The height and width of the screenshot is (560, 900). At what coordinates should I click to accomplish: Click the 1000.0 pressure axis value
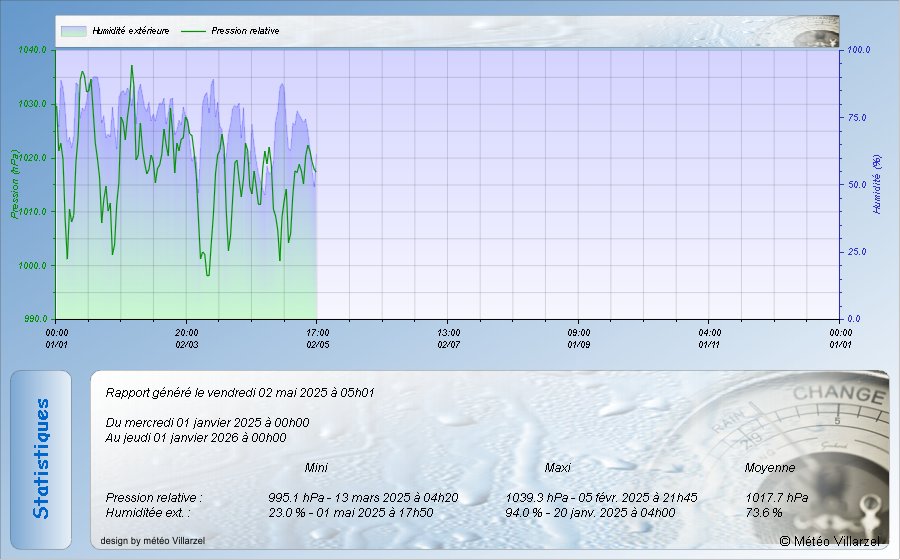(x=33, y=266)
